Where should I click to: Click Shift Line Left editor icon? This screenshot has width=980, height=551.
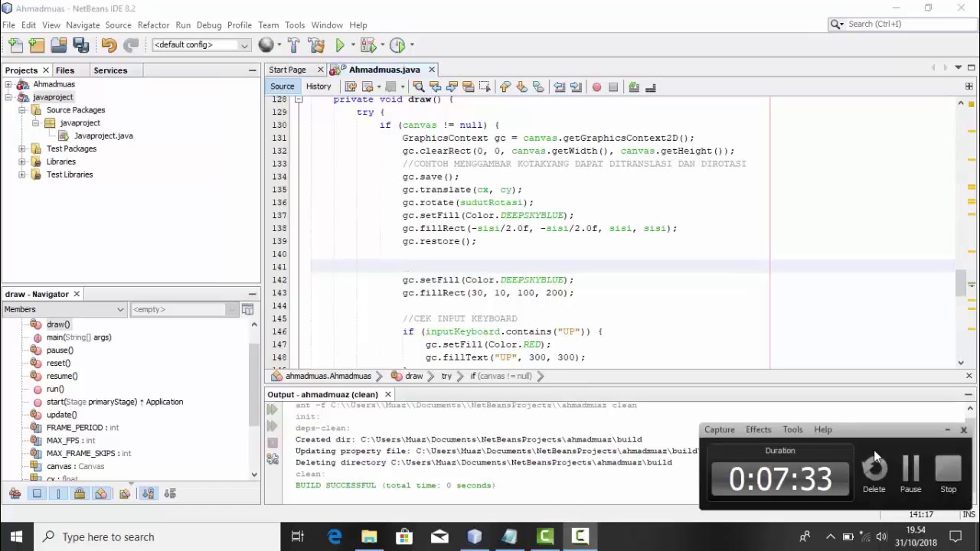(559, 86)
